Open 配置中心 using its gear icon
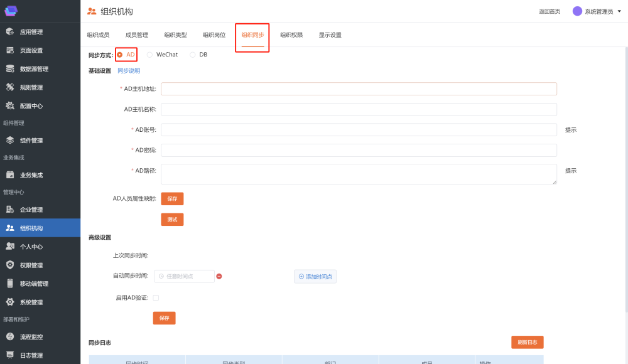 click(10, 106)
